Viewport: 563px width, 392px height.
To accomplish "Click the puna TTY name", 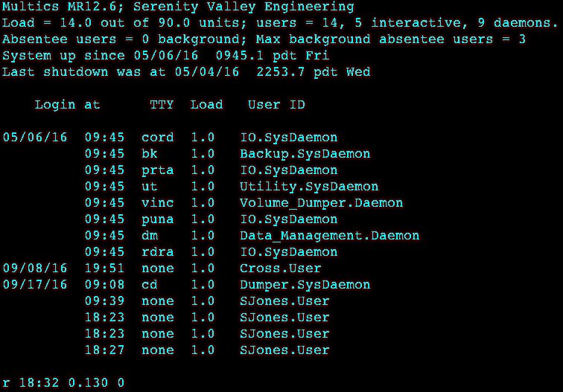I will point(158,219).
